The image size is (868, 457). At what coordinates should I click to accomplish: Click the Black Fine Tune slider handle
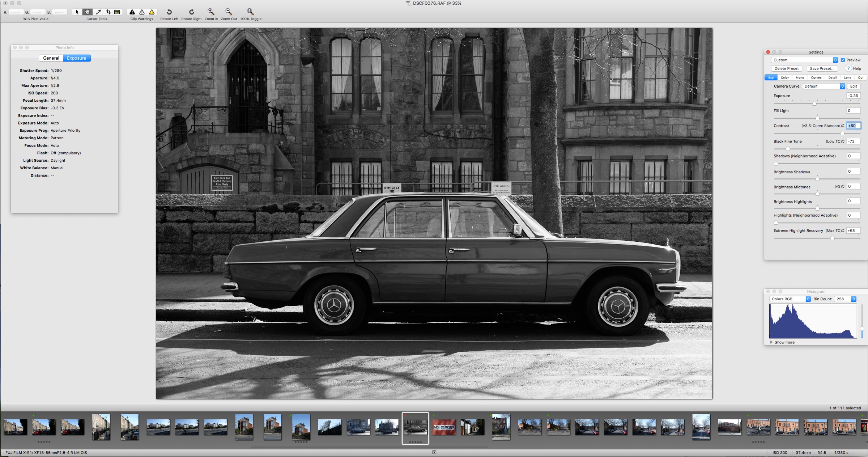click(788, 149)
